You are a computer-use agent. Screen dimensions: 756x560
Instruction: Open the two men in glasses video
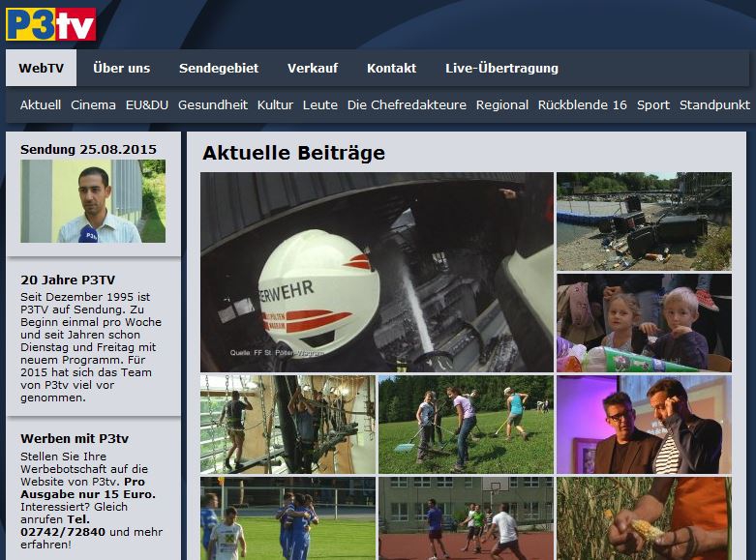644,424
